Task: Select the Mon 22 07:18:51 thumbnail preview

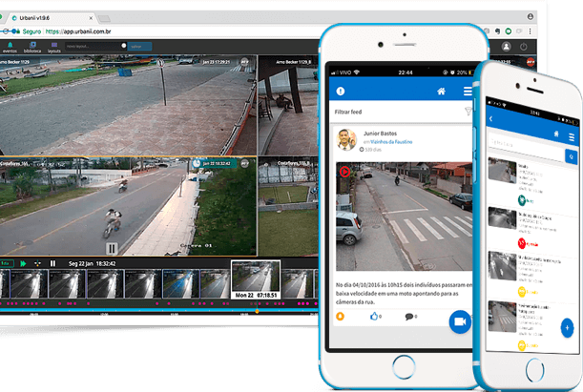Action: (255, 281)
